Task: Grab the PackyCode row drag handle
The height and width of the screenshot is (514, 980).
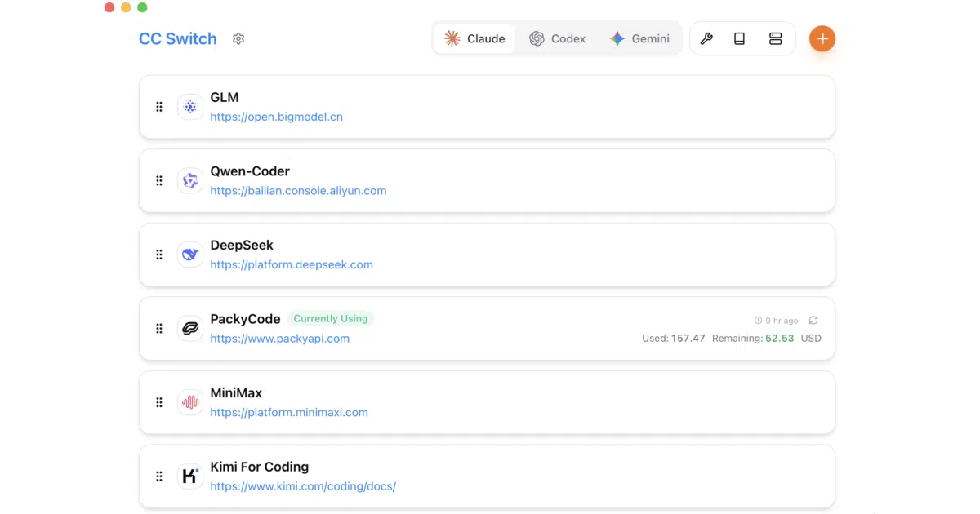Action: pyautogui.click(x=159, y=328)
